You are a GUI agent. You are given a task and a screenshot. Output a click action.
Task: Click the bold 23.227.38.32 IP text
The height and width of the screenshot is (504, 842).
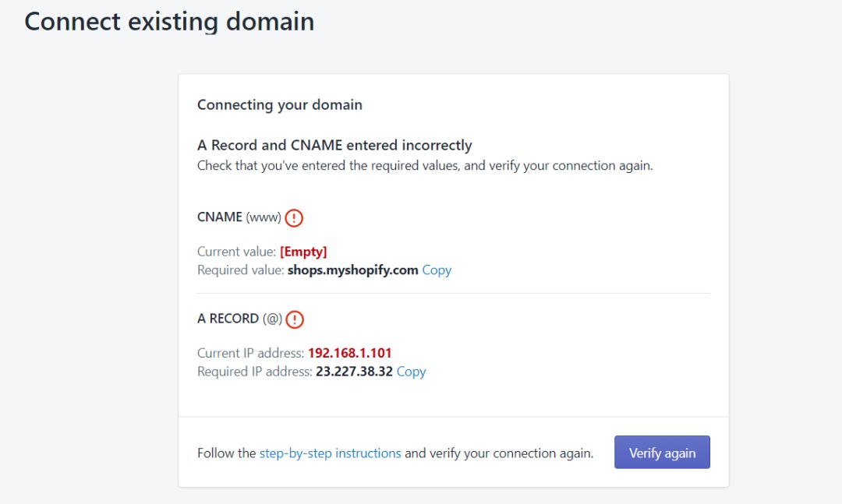click(354, 372)
